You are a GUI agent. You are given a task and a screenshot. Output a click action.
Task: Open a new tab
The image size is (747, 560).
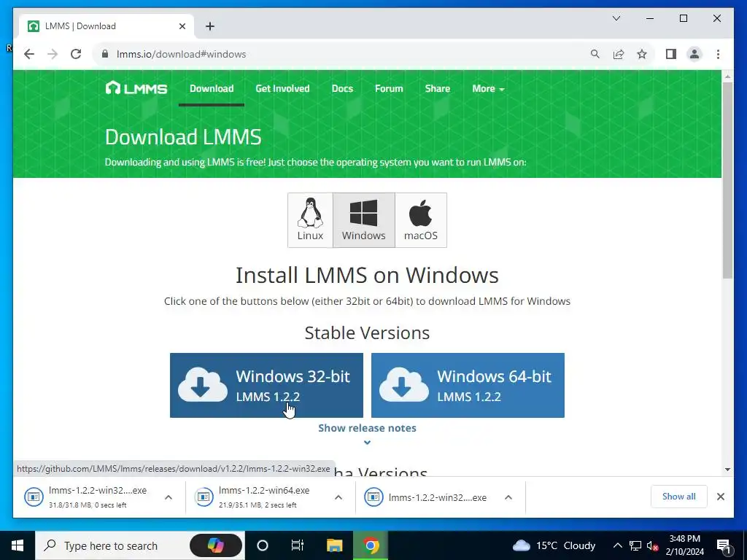click(210, 26)
